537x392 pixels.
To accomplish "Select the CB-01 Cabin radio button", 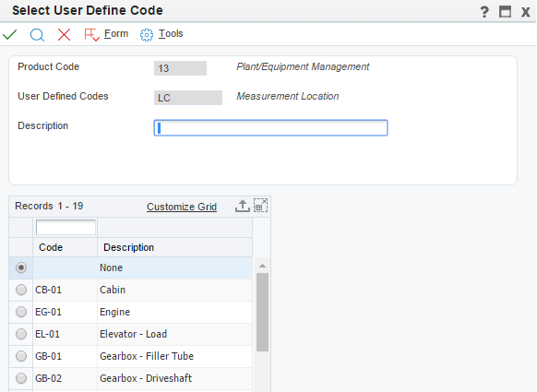I will [21, 290].
